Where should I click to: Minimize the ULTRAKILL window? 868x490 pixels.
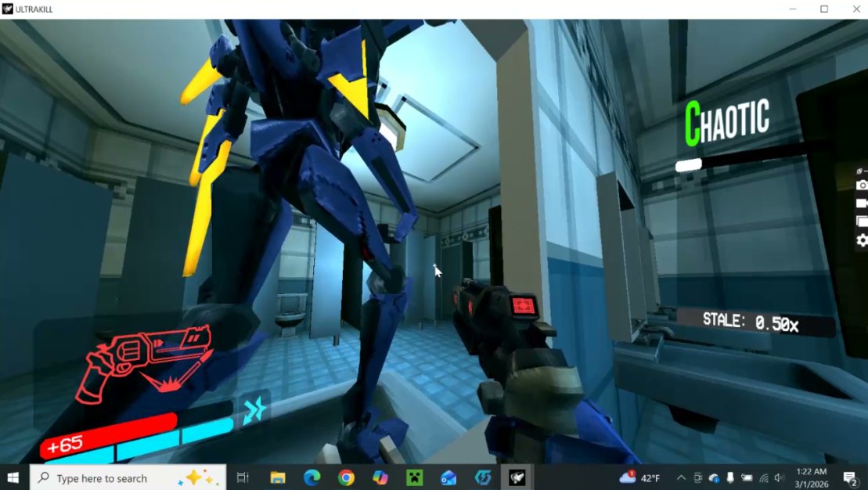793,9
